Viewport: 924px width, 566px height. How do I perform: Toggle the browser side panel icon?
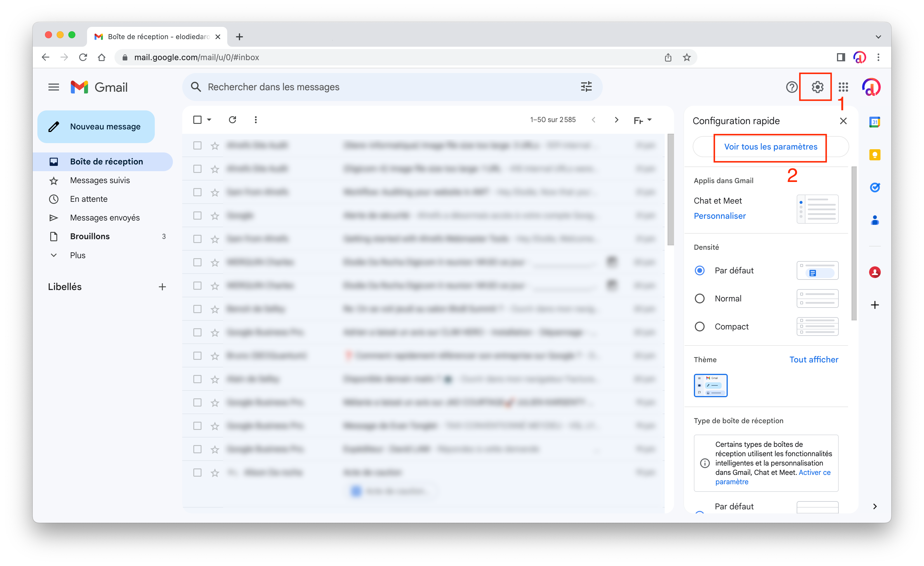[840, 57]
